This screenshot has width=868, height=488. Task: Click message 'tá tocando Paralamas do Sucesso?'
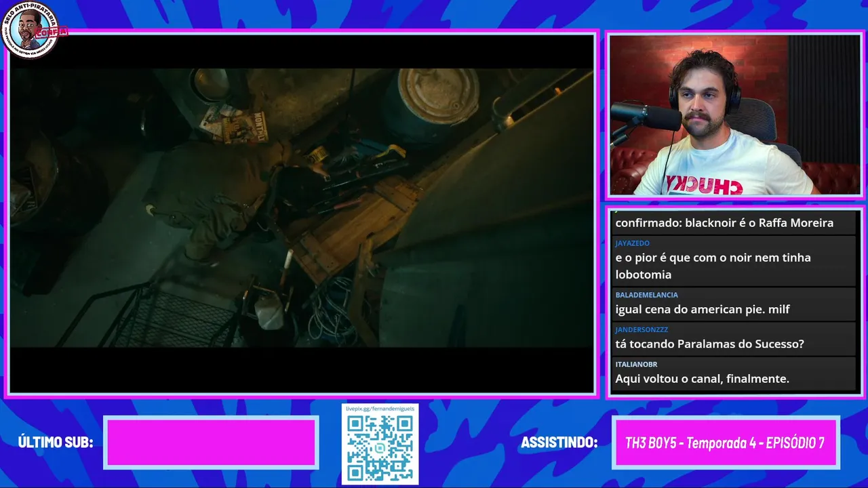coord(709,344)
